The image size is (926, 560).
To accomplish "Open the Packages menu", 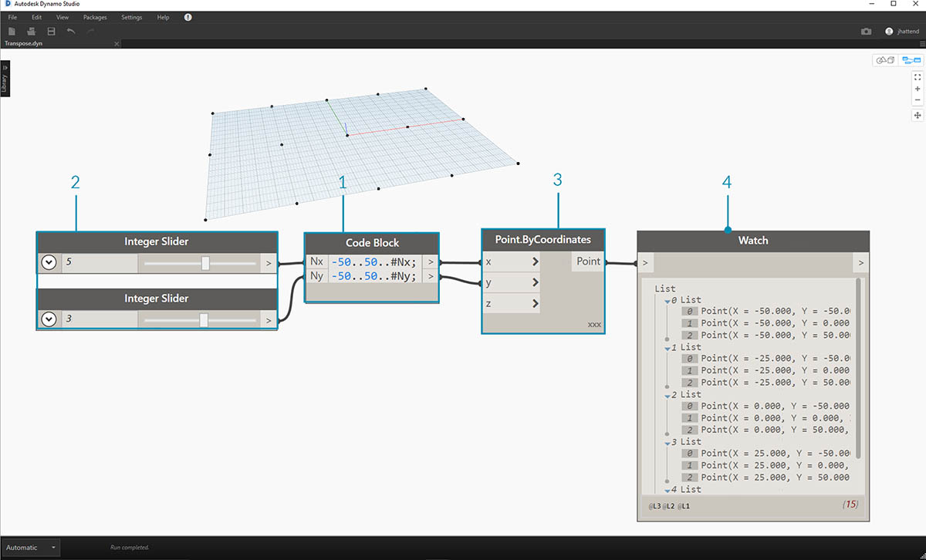I will (x=95, y=17).
